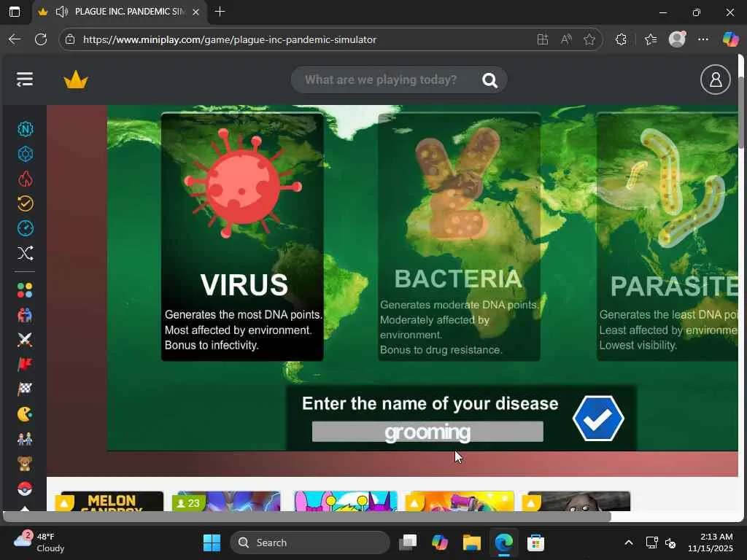
Task: Open the crossed swords category icon
Action: point(25,340)
